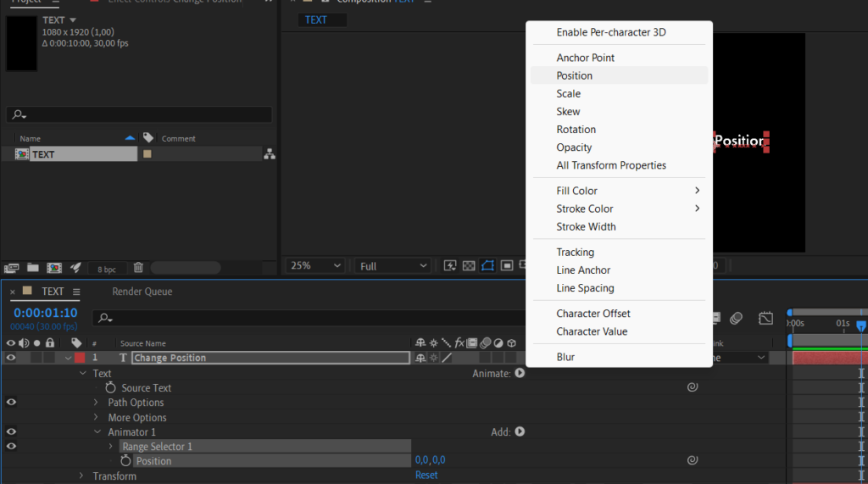Choose Enable Per-character 3D from menu
The height and width of the screenshot is (484, 868).
click(x=611, y=32)
